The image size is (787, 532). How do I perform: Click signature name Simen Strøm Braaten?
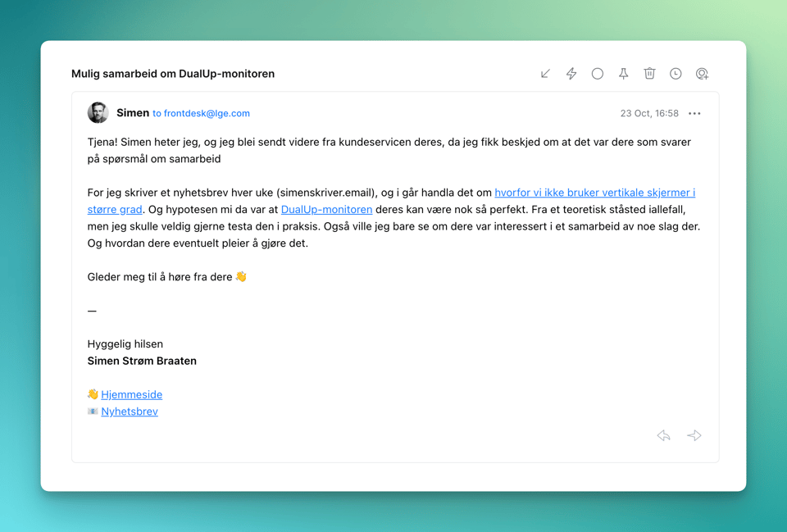pos(142,361)
